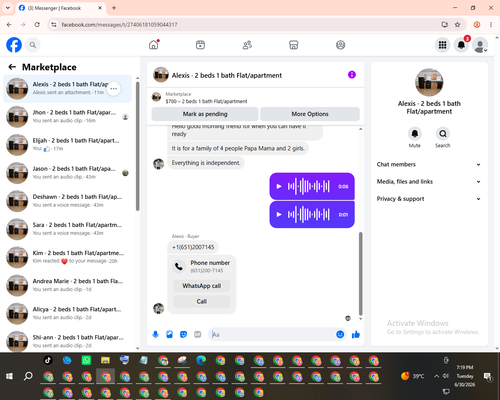Open a new browser tab
The height and width of the screenshot is (400, 500).
(114, 8)
